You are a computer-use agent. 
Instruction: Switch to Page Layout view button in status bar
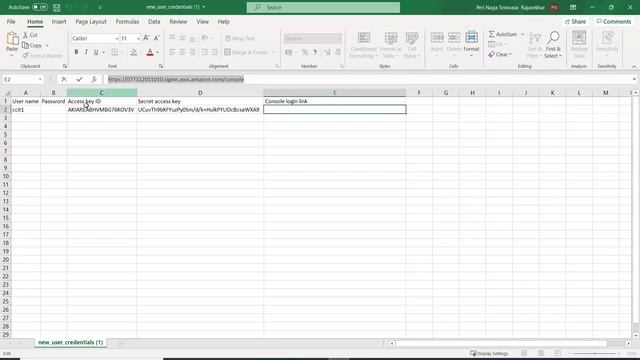pos(541,353)
